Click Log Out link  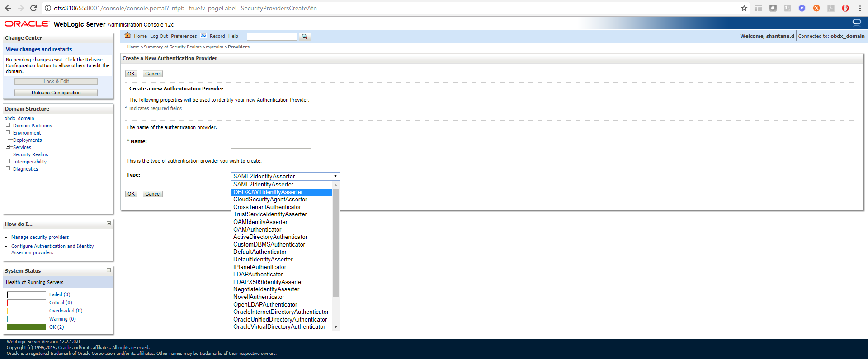coord(159,36)
